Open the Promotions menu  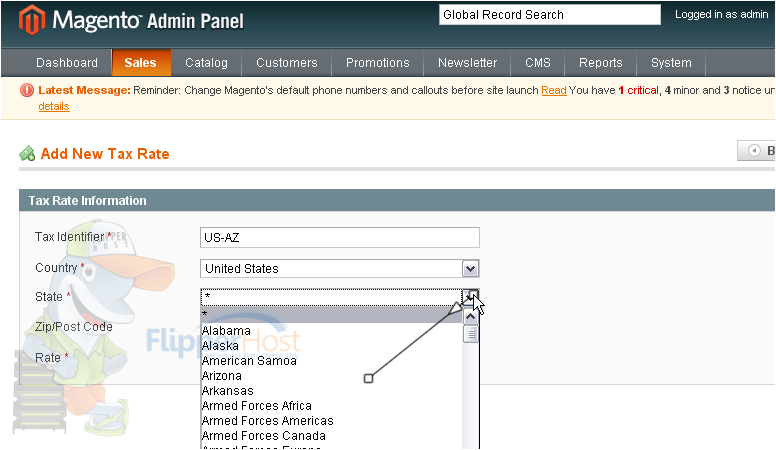pos(378,63)
